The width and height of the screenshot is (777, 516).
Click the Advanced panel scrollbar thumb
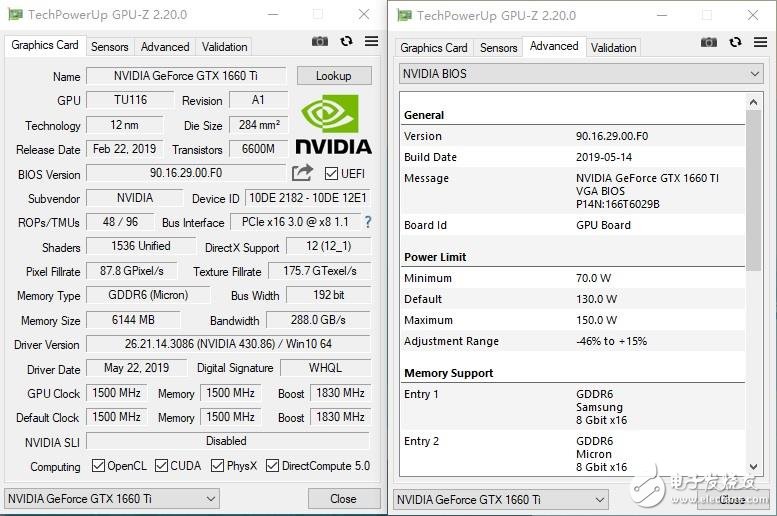pyautogui.click(x=753, y=191)
